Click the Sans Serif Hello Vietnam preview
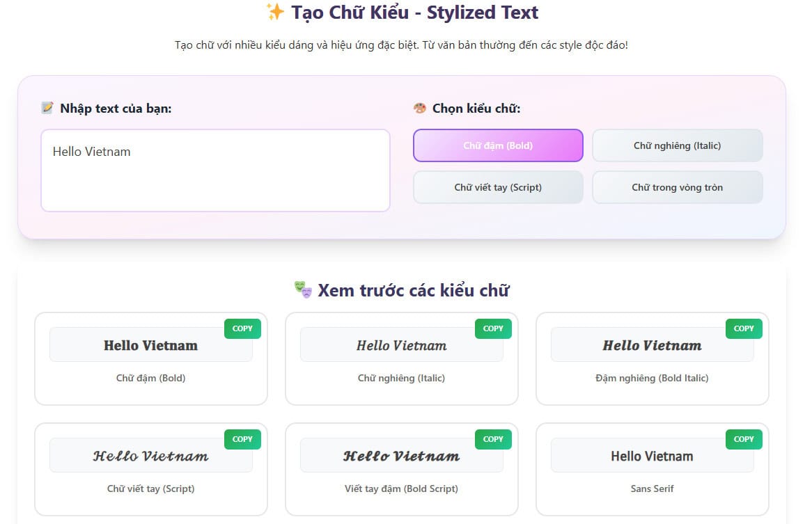 coord(652,456)
